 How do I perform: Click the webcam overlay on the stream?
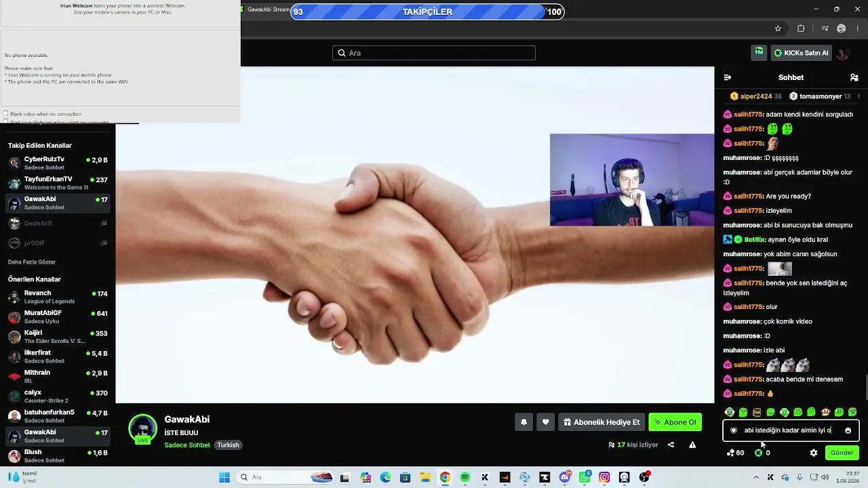pos(632,180)
